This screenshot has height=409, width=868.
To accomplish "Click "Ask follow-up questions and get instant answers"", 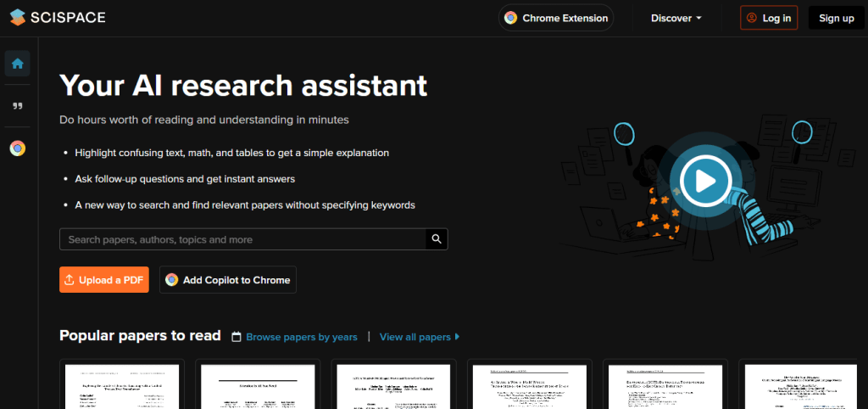I will 185,179.
